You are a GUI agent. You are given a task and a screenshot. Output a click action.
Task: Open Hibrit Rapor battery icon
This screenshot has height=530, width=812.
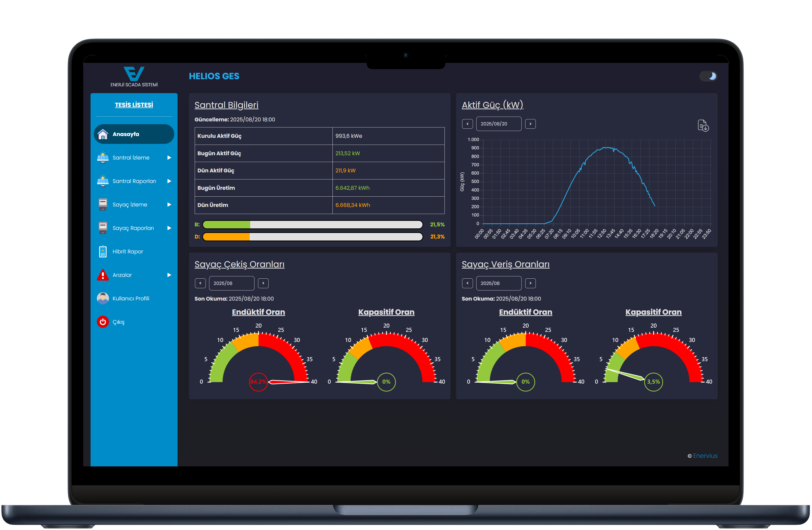click(103, 251)
